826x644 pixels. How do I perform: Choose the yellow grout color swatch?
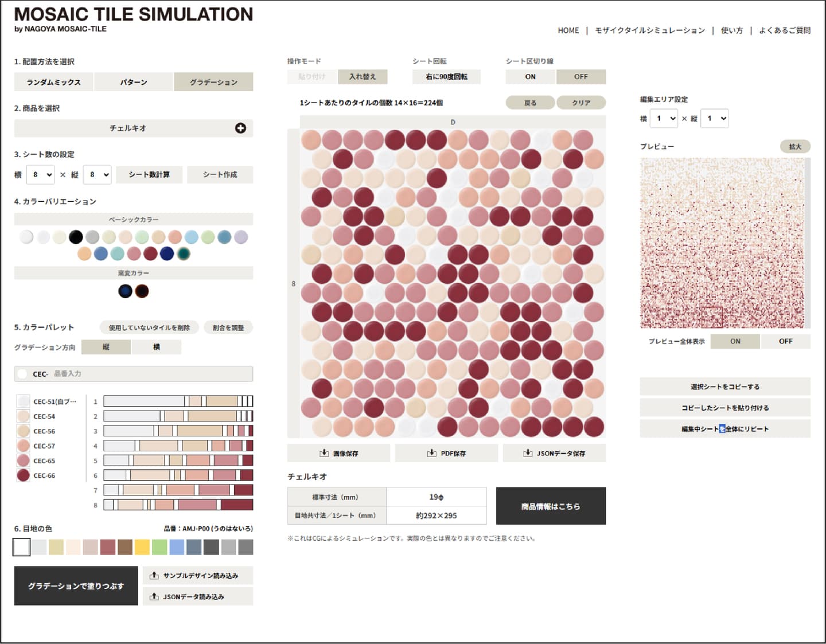tap(142, 547)
